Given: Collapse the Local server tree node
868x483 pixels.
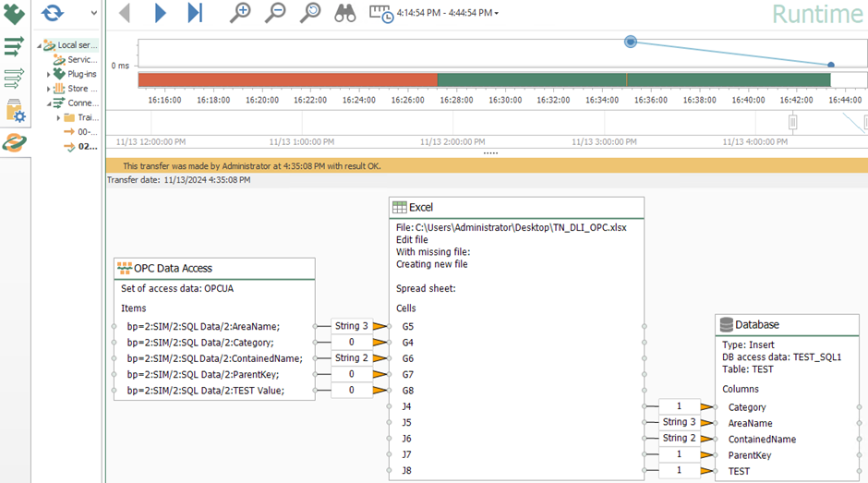Looking at the screenshot, I should (x=39, y=45).
